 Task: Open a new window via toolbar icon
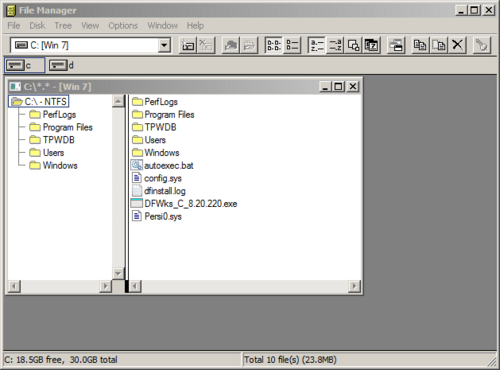(x=396, y=45)
